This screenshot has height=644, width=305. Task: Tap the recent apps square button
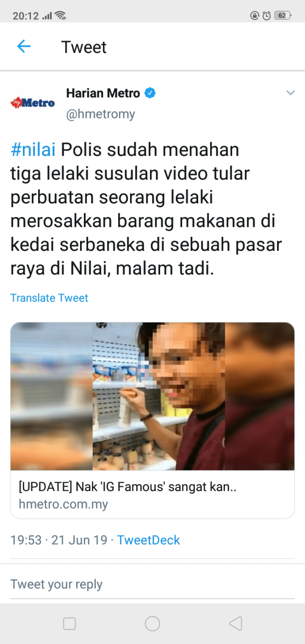[x=70, y=624]
